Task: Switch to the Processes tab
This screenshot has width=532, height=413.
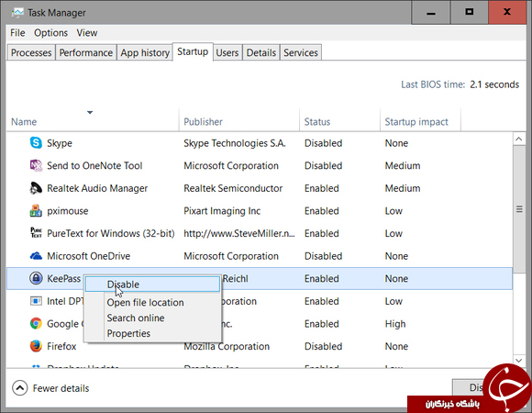Action: pos(31,52)
